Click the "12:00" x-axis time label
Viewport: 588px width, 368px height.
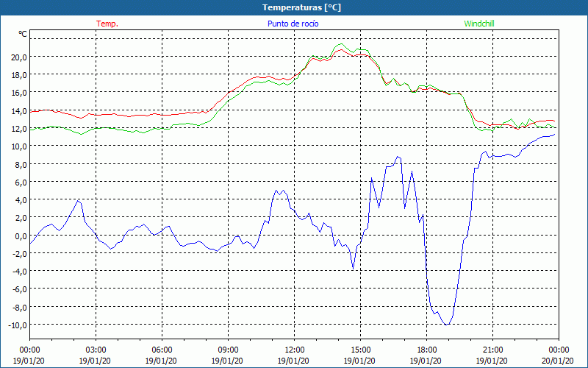tap(295, 350)
